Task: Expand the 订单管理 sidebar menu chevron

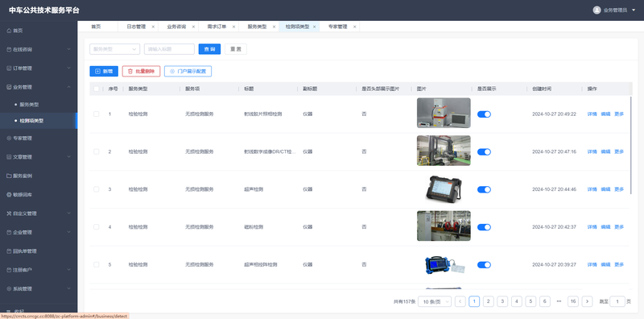Action: [x=68, y=68]
